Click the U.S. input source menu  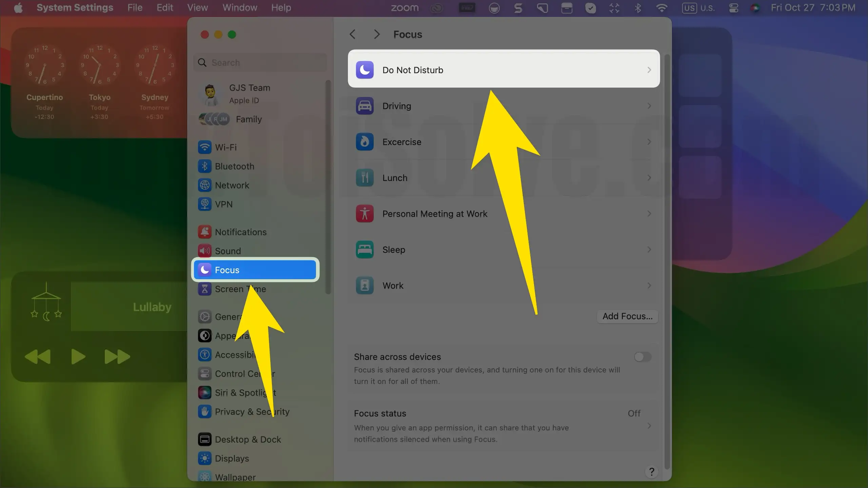[x=698, y=7]
